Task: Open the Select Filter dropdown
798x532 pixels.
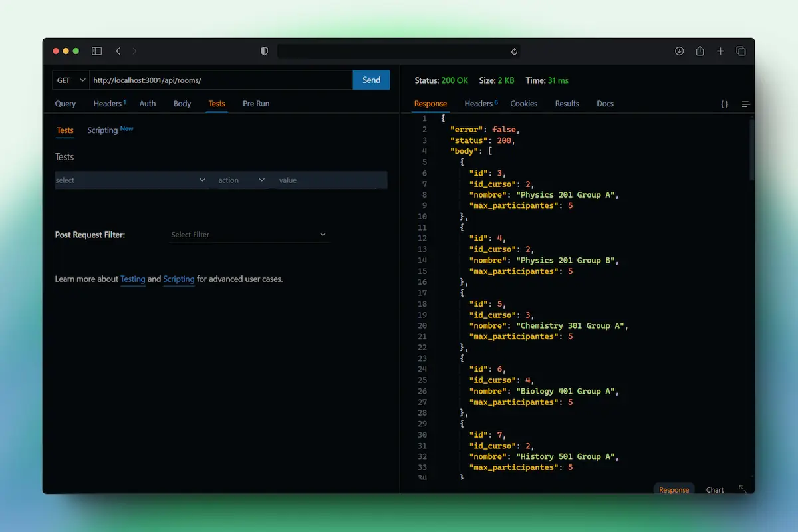Action: [x=249, y=235]
